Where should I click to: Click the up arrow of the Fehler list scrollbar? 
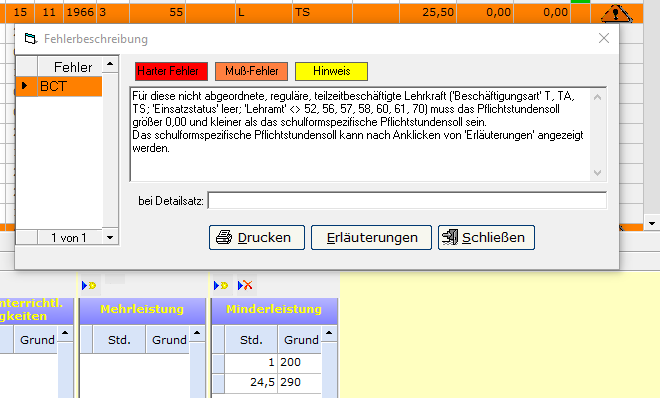pyautogui.click(x=110, y=64)
